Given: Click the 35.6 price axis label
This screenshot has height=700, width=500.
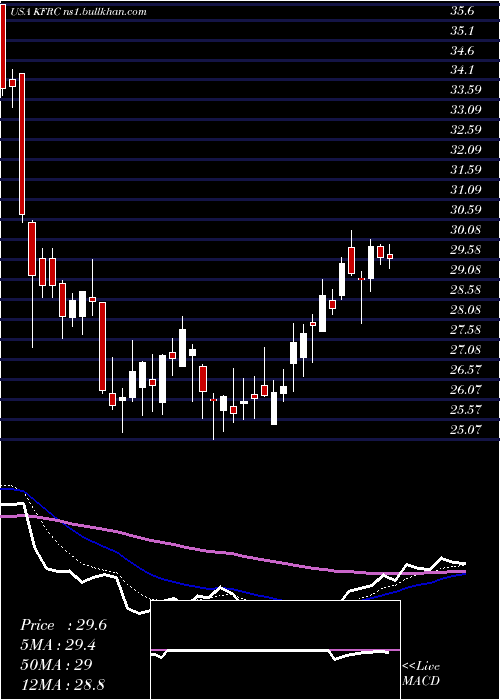Looking at the screenshot, I should point(462,12).
